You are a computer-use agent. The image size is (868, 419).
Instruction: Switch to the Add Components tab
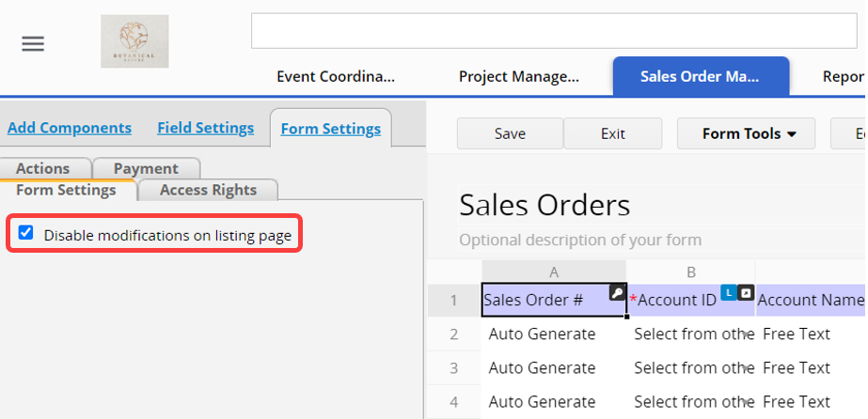[x=70, y=128]
